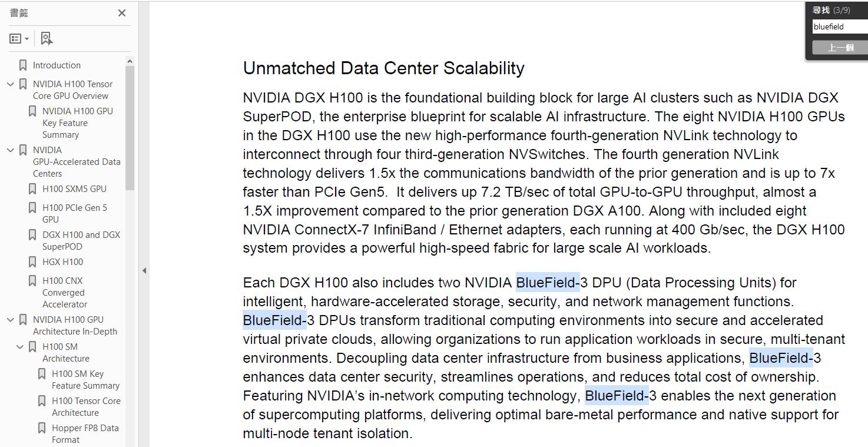The image size is (868, 447).
Task: Collapse the NVIDIA H100 GPU Architecture In-Depth bookmark
Action: 10,320
